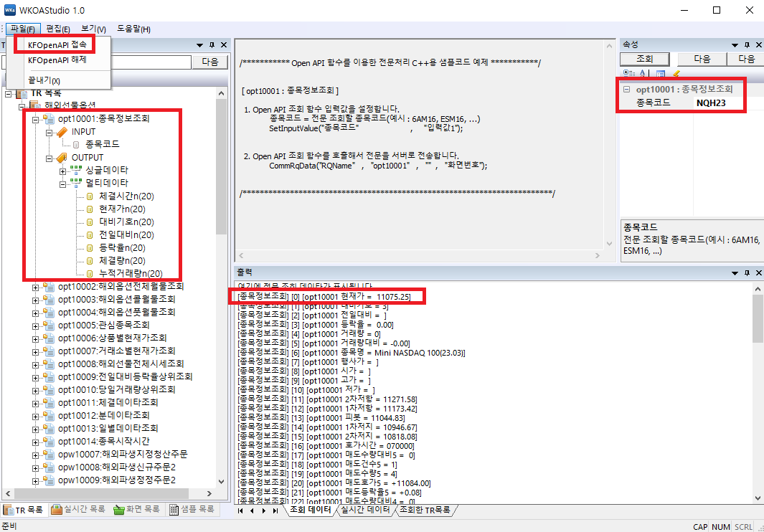Toggle the auto-hide pin on 속성 panel
The image size is (764, 532).
pos(746,44)
